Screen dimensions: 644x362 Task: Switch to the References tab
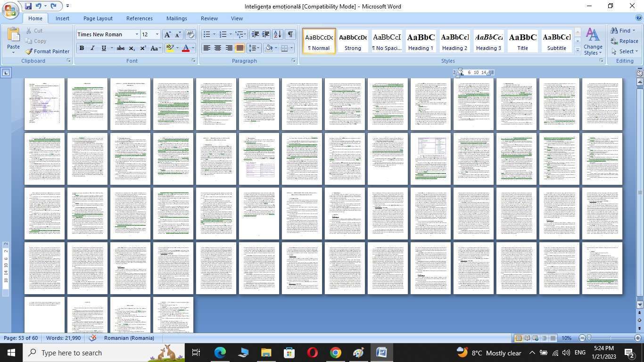click(139, 18)
